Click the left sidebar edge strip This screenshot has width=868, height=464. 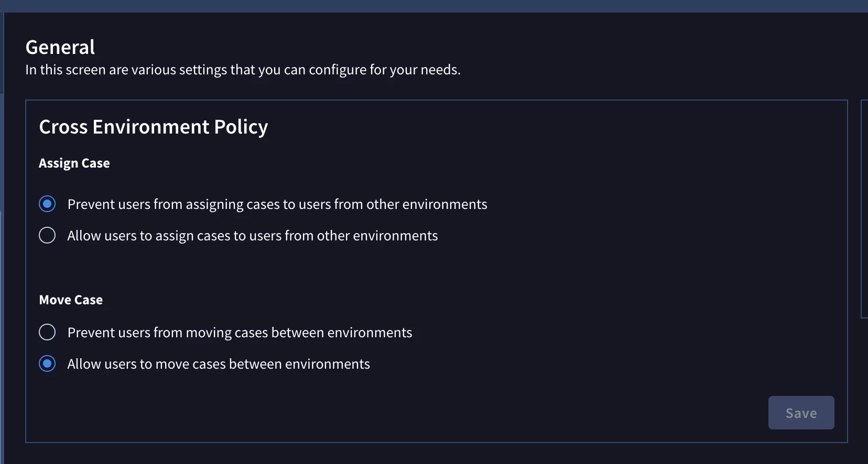2,238
